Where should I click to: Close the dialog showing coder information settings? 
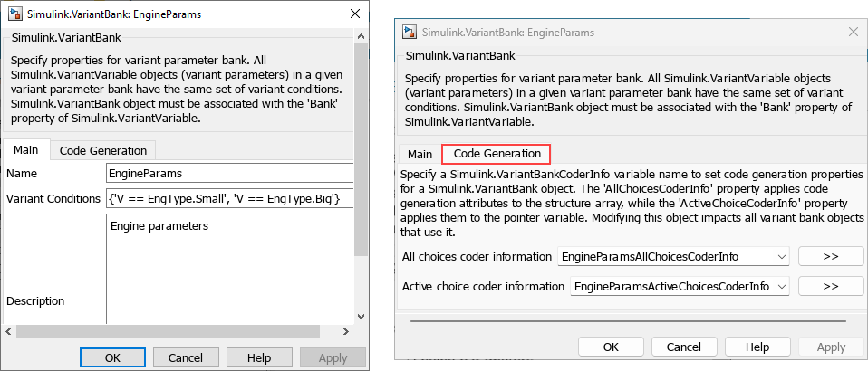[852, 32]
